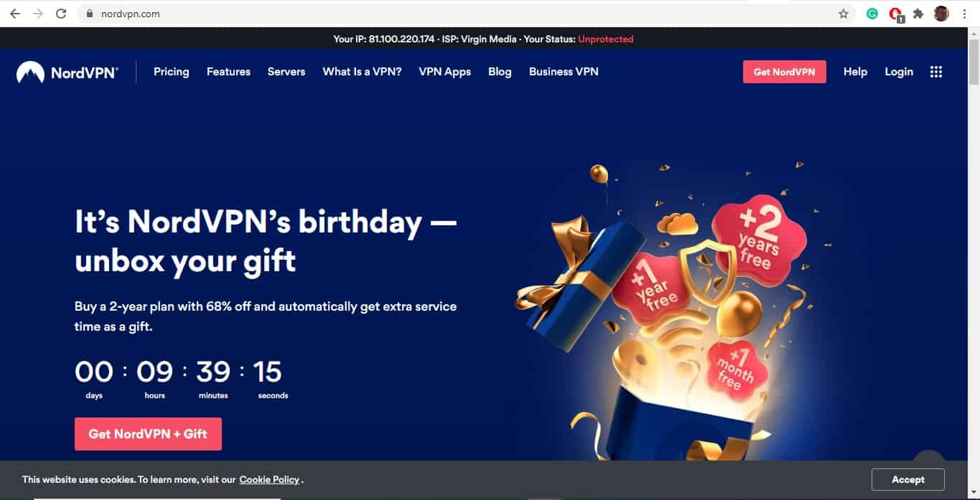Open the Features navigation item
Viewport: 980px width, 500px height.
point(228,72)
